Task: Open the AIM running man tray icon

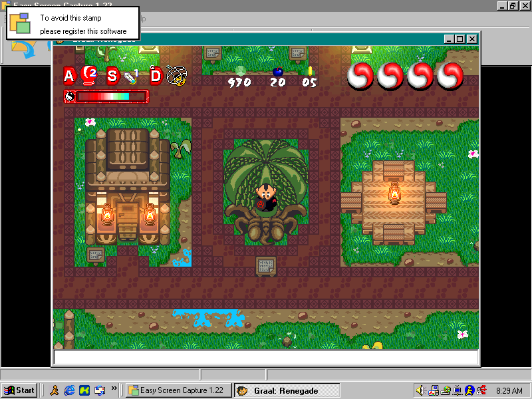Action: coord(469,390)
